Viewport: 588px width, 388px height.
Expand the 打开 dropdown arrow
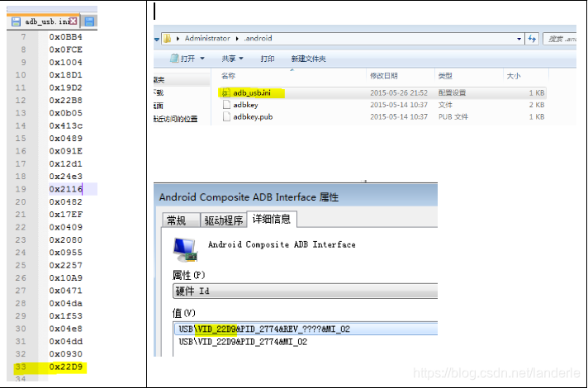(202, 59)
